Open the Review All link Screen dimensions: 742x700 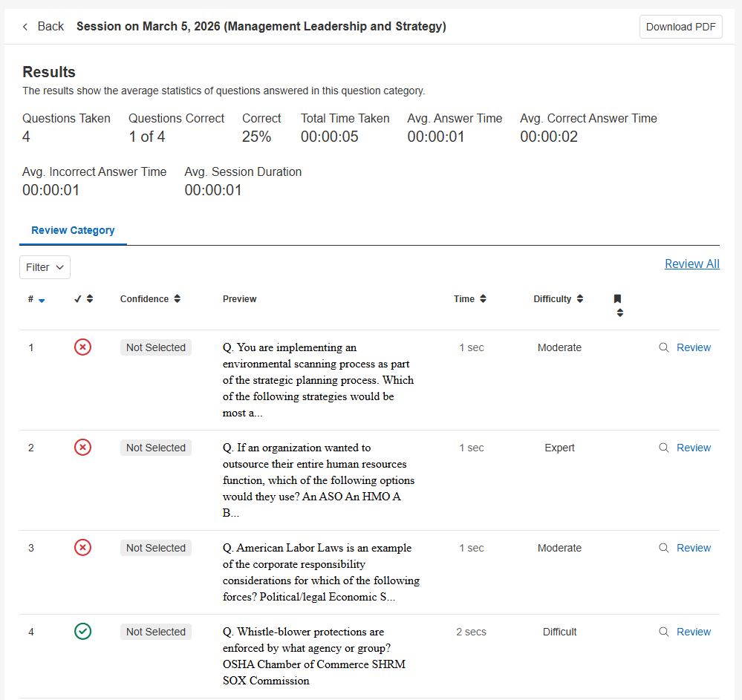point(691,264)
